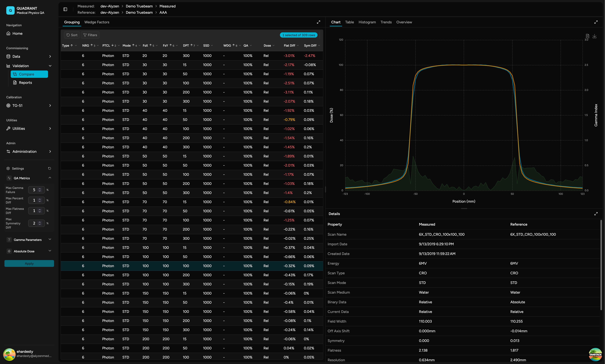
Task: Click the Apply button
Action: coord(29,263)
